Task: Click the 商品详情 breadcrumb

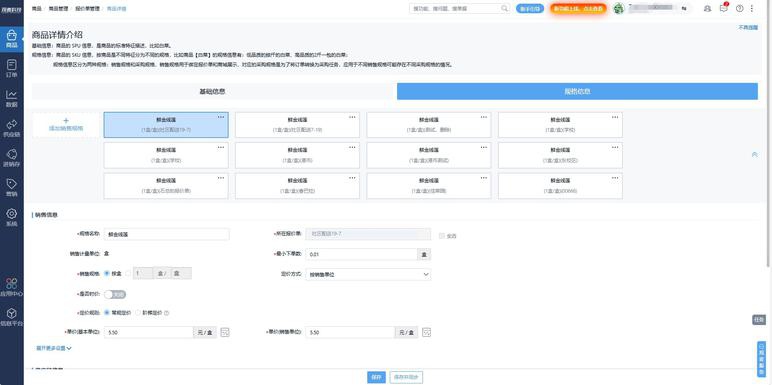Action: point(116,9)
